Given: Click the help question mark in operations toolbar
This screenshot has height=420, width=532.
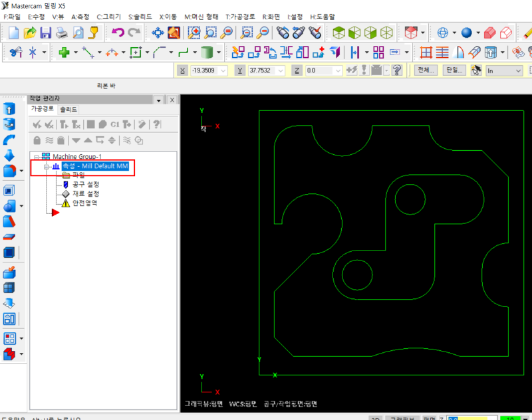Looking at the screenshot, I should [x=157, y=124].
